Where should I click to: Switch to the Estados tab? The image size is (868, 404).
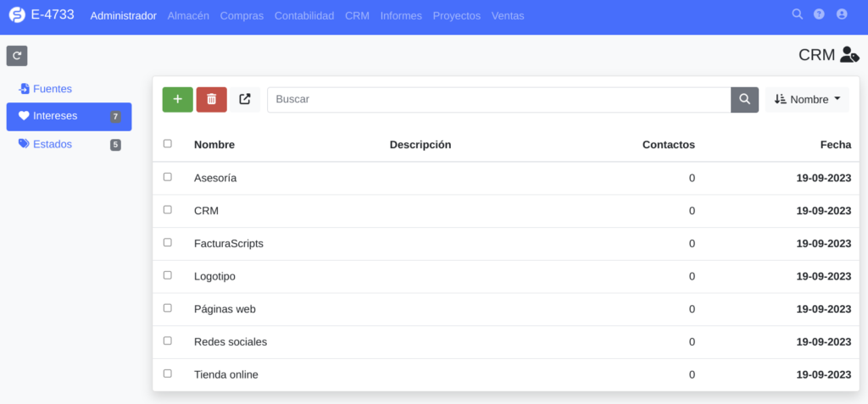pos(52,144)
